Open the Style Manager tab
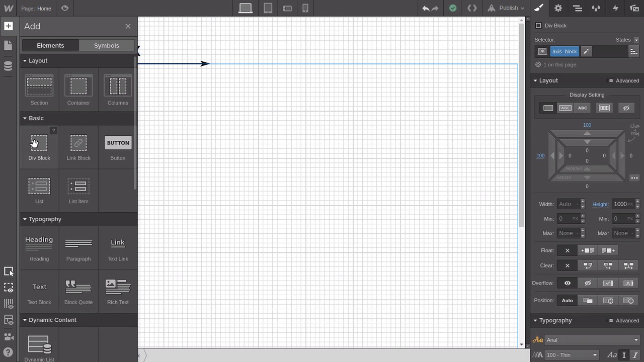The height and width of the screenshot is (362, 644). (596, 8)
